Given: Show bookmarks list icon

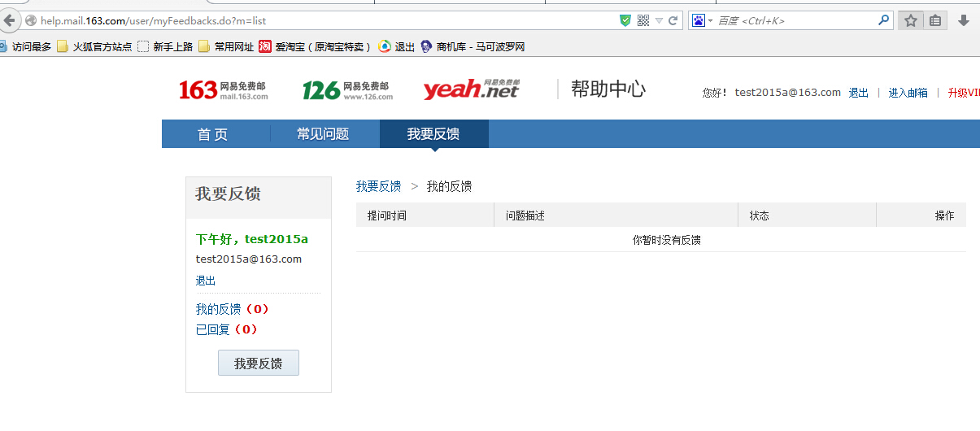Looking at the screenshot, I should (x=935, y=20).
